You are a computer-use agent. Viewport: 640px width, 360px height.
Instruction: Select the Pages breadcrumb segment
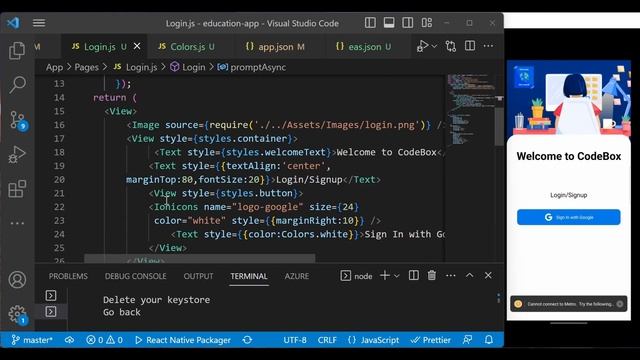pyautogui.click(x=87, y=67)
